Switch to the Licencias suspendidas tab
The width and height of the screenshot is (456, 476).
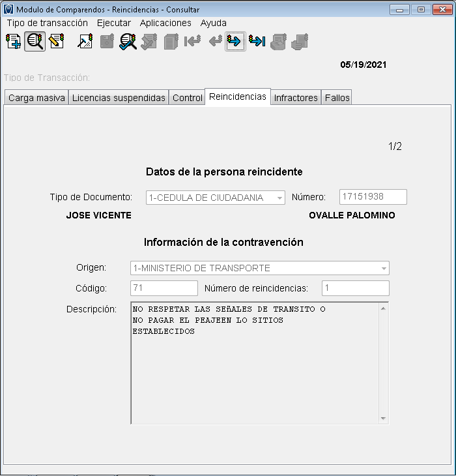(119, 98)
